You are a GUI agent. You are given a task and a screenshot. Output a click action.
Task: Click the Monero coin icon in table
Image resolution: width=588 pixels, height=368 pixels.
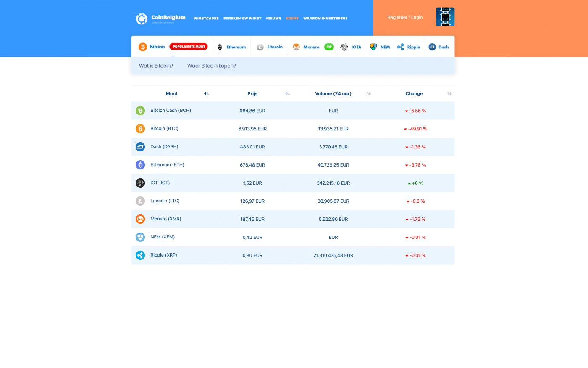point(140,219)
